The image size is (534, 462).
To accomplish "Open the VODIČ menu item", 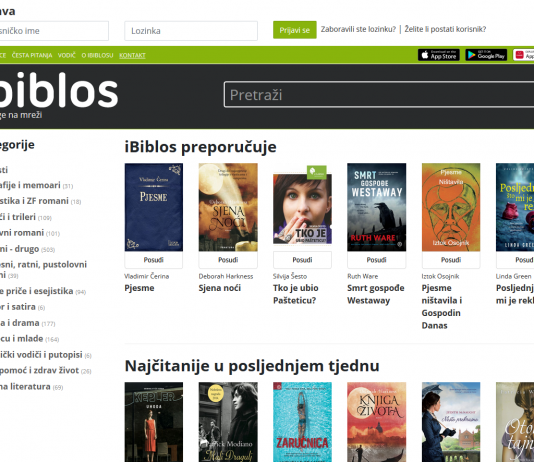I will [66, 55].
